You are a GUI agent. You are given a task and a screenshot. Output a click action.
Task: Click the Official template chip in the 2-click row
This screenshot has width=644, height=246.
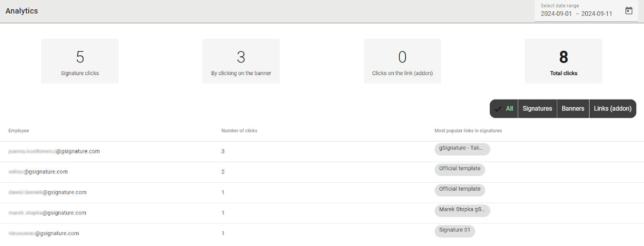pos(460,169)
